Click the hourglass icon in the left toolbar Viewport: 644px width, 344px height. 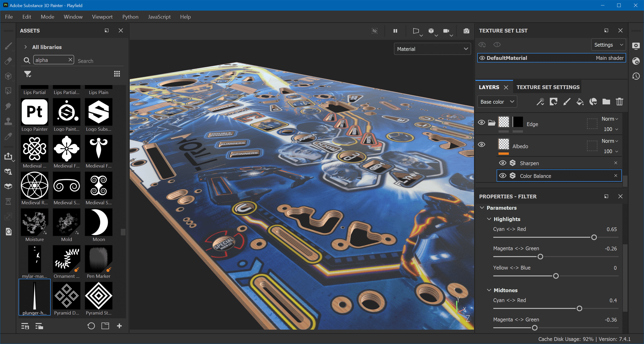(x=8, y=201)
